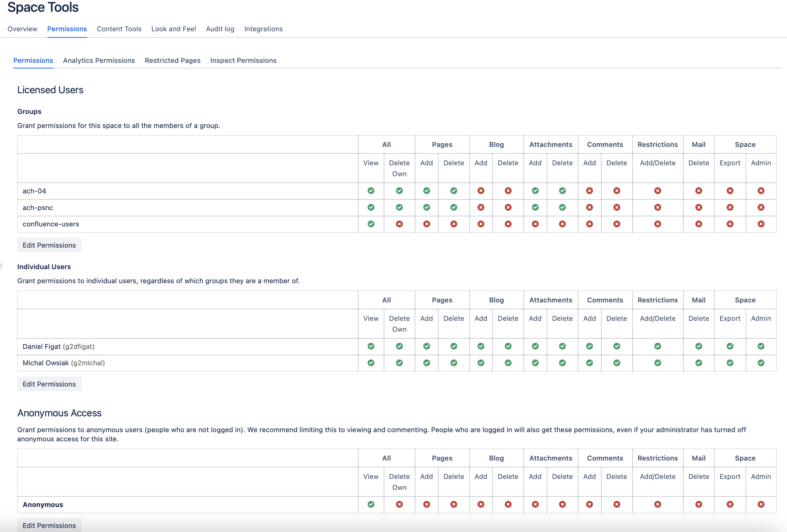
Task: Click Anonymous Space Admin red cross
Action: pos(761,504)
